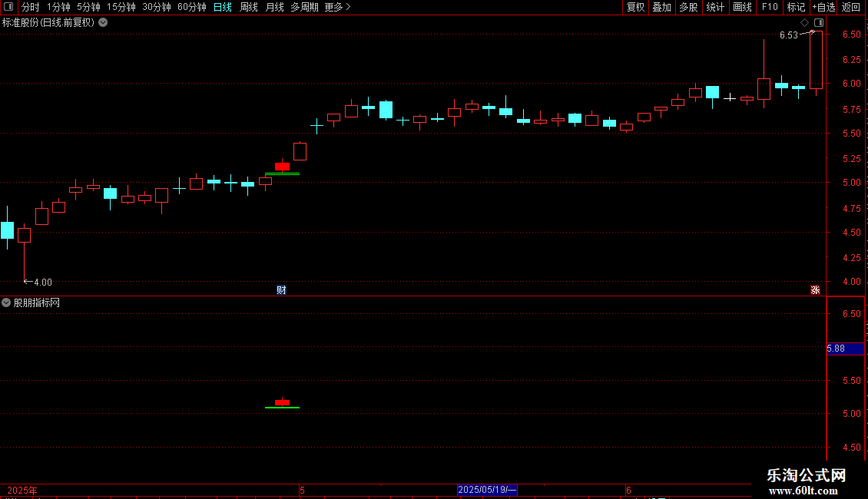The width and height of the screenshot is (868, 499).
Task: Click the latest tall red candlestick
Action: point(816,60)
